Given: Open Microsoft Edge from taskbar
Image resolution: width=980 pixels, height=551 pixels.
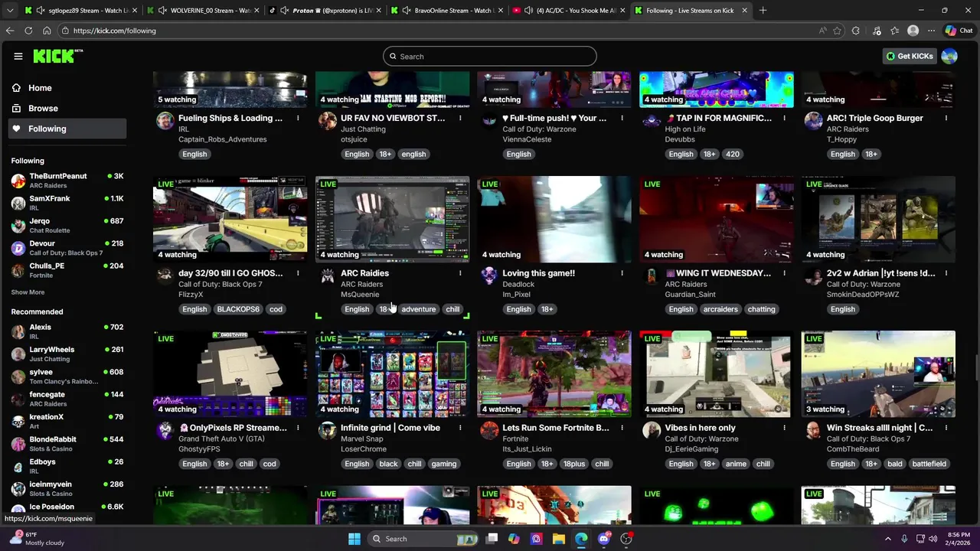Looking at the screenshot, I should (x=581, y=539).
